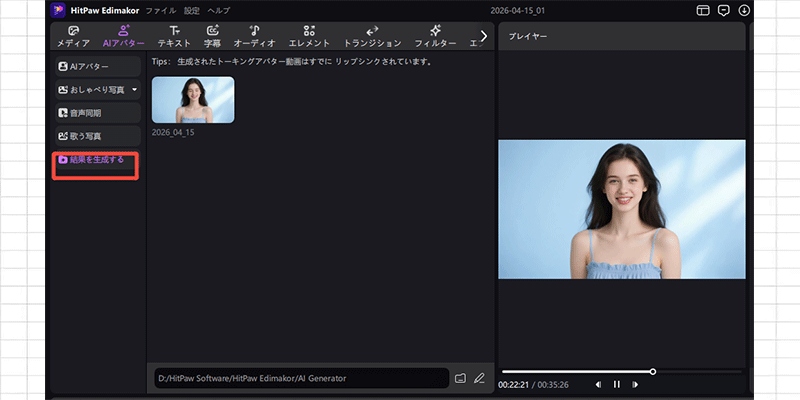Select 歌う写真 in the sidebar
800x400 pixels.
98,136
